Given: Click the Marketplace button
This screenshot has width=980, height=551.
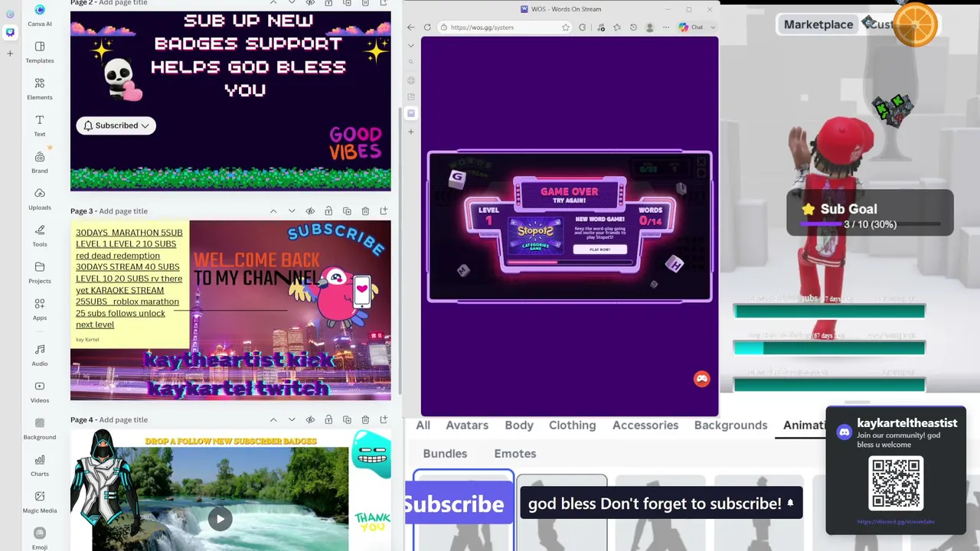Looking at the screenshot, I should [x=818, y=24].
